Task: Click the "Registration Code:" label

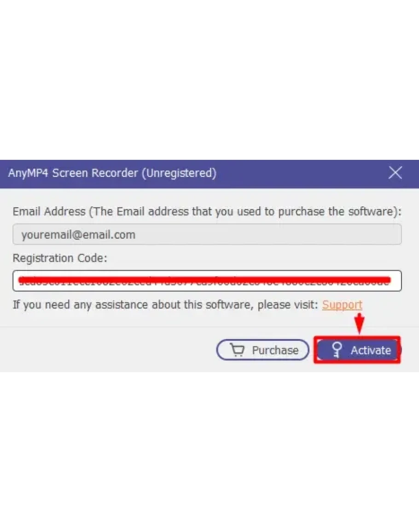Action: click(x=60, y=258)
